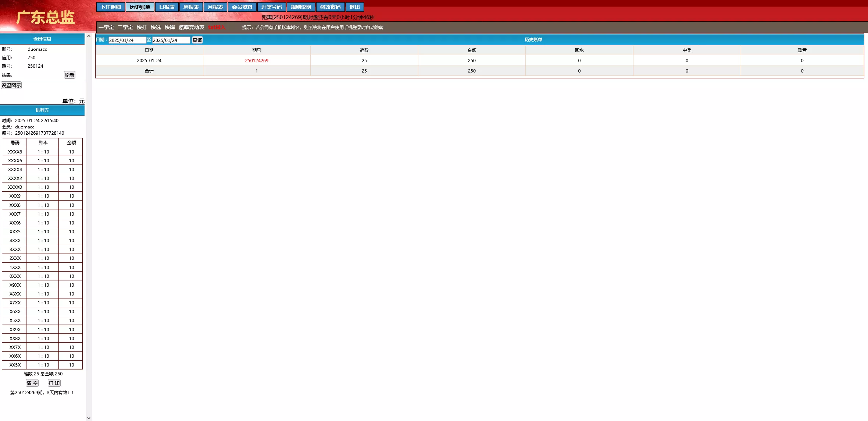
Task: Click the start date input field
Action: (127, 40)
